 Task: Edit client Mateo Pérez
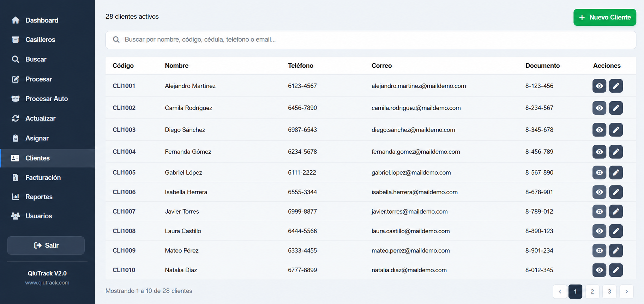[616, 250]
